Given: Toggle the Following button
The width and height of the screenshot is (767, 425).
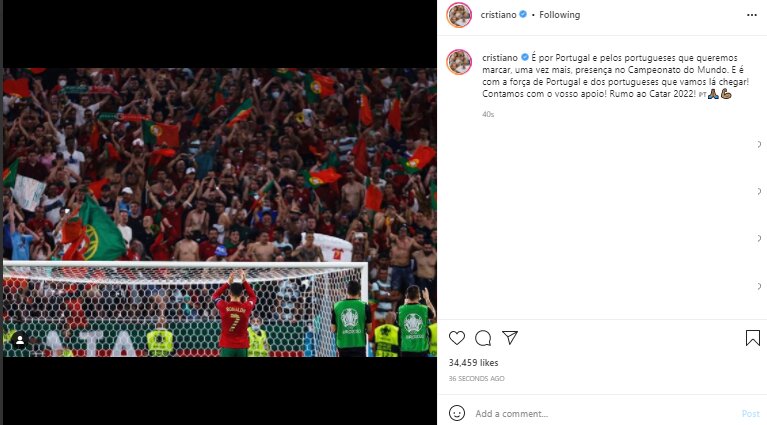Looking at the screenshot, I should [x=560, y=15].
